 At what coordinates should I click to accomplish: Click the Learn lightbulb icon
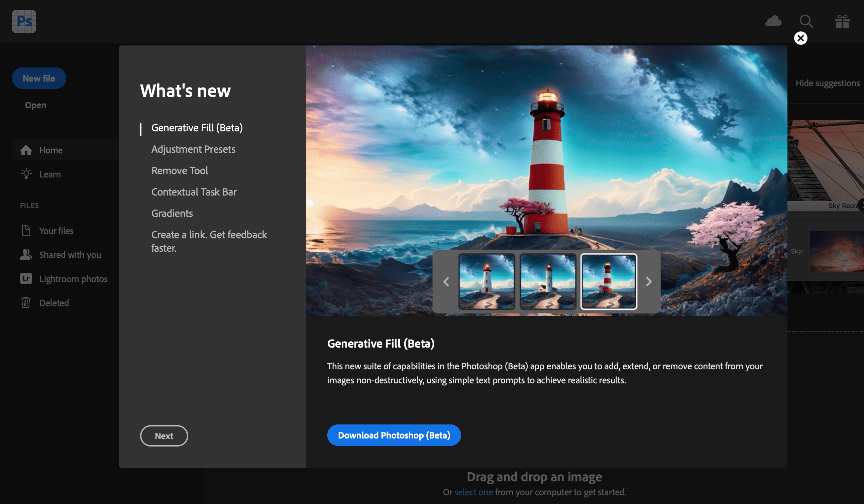click(x=26, y=174)
